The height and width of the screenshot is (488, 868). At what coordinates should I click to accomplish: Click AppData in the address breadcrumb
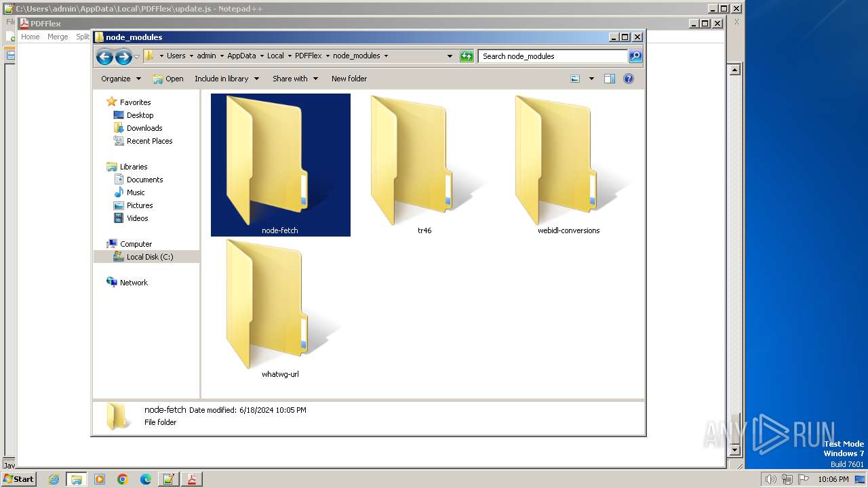coord(241,56)
